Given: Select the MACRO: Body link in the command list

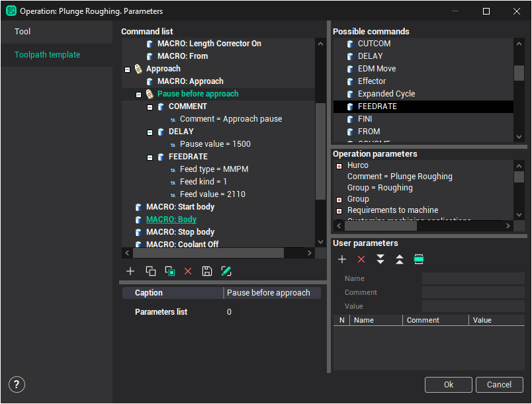Looking at the screenshot, I should click(x=171, y=220).
